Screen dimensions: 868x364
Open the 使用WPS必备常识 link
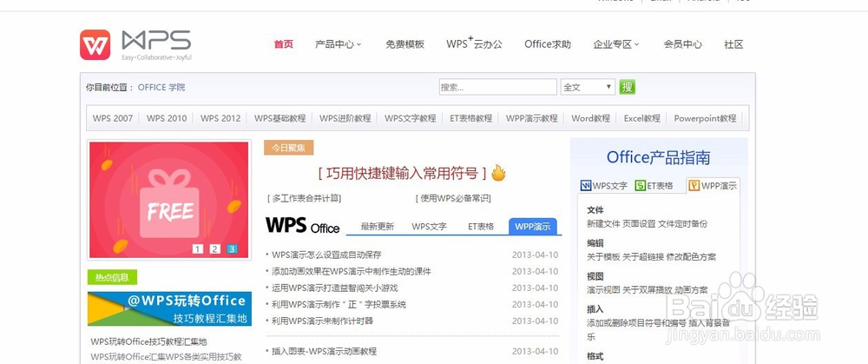click(453, 198)
